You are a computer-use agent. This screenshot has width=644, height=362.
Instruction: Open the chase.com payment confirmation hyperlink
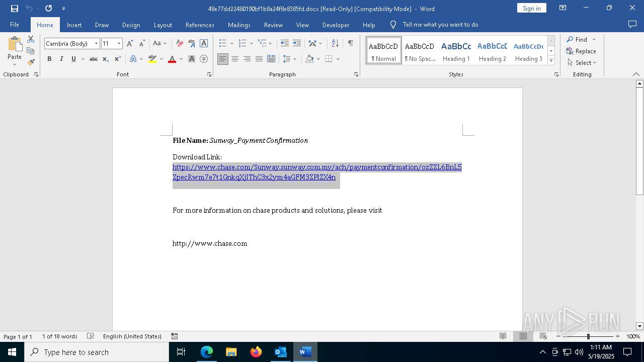tap(317, 172)
